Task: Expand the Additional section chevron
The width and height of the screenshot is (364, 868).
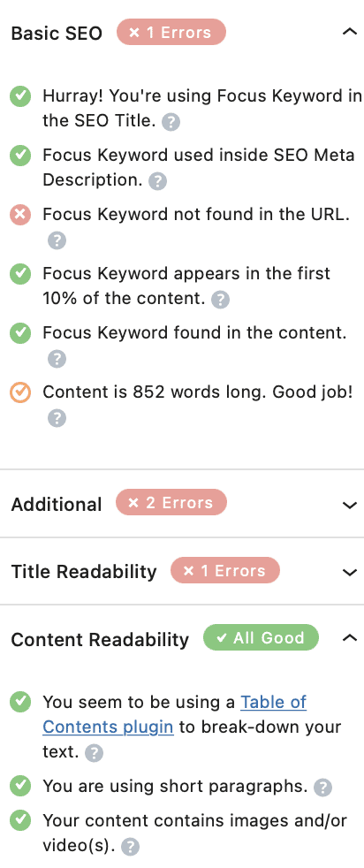Action: pyautogui.click(x=350, y=505)
